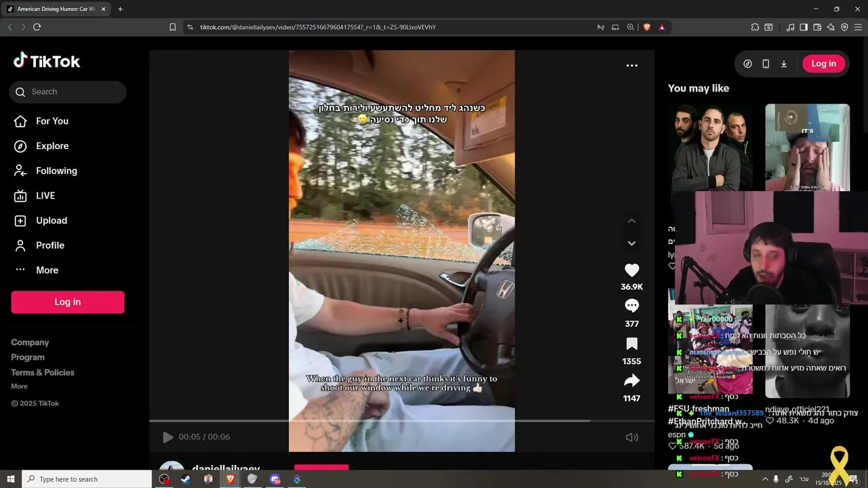Select the American Driving Humor tab
Screen dimensions: 868x488
56,9
